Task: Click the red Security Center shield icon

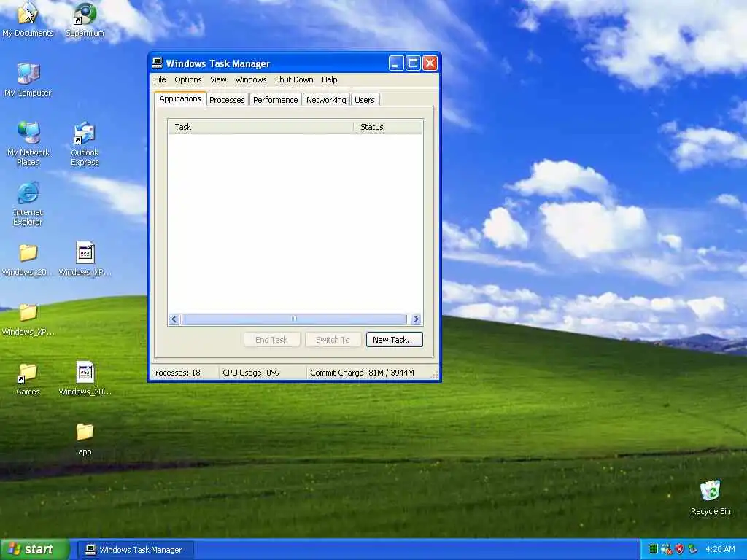Action: (679, 549)
